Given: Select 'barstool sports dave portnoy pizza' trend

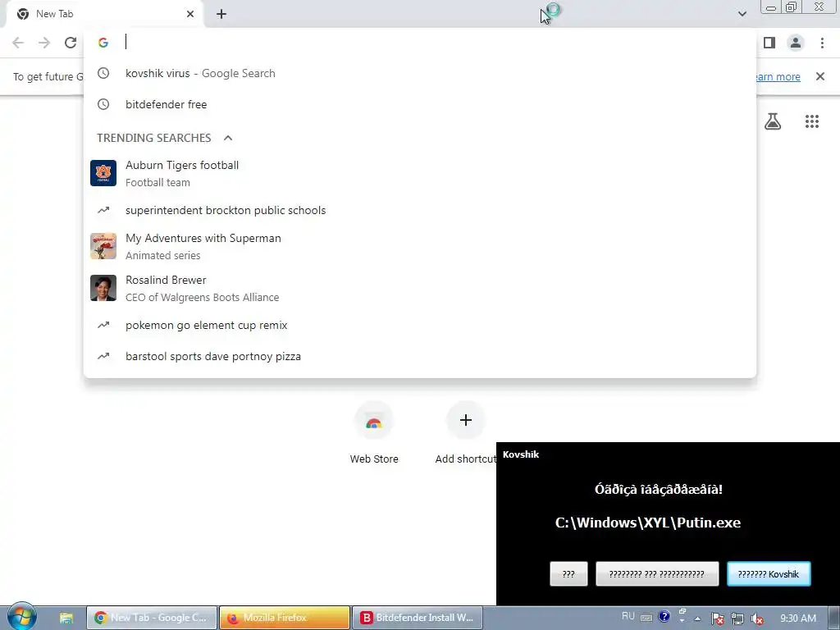Looking at the screenshot, I should coord(420,356).
